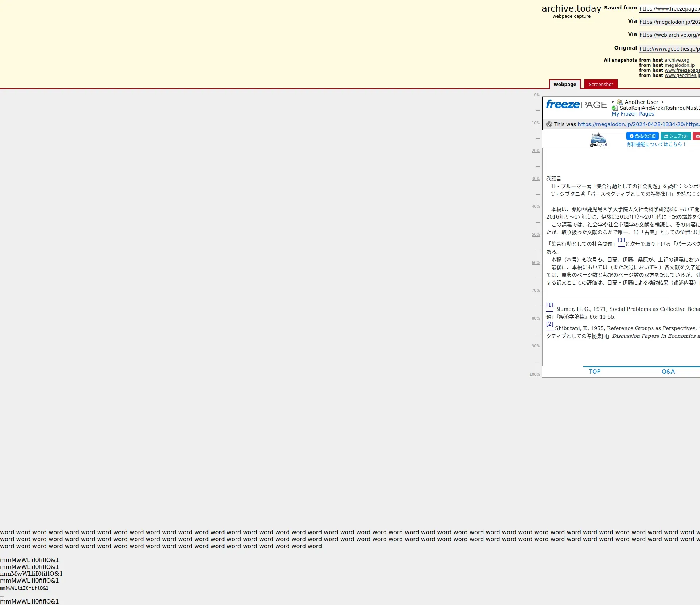Viewport: 700px width, 605px height.
Task: Click the freezePAGE logo
Action: tap(576, 105)
